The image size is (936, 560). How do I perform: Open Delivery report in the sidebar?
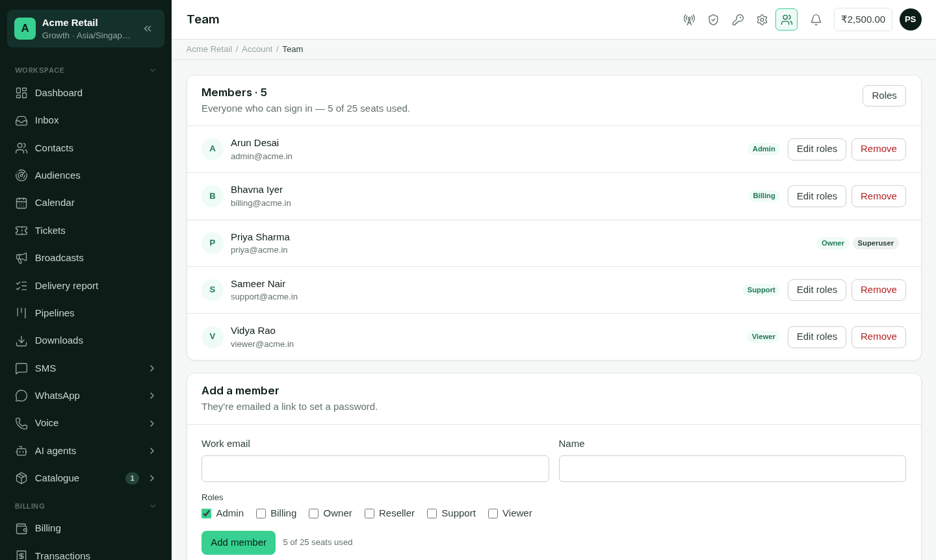86,286
